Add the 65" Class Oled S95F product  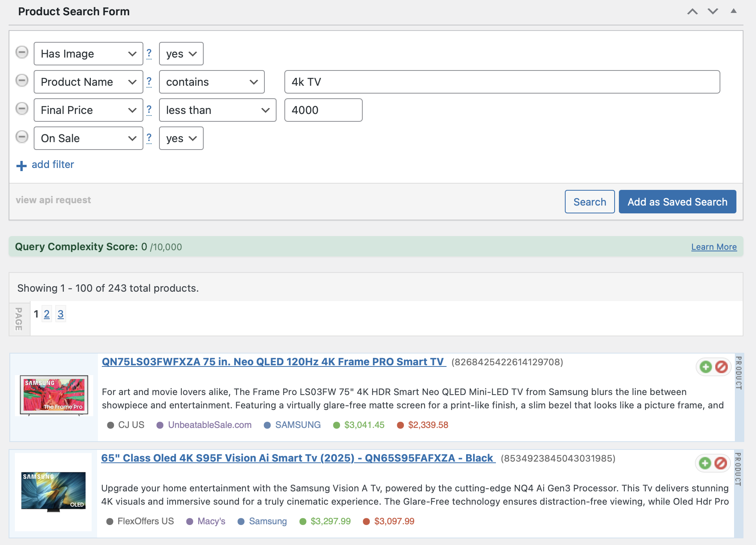click(x=705, y=463)
